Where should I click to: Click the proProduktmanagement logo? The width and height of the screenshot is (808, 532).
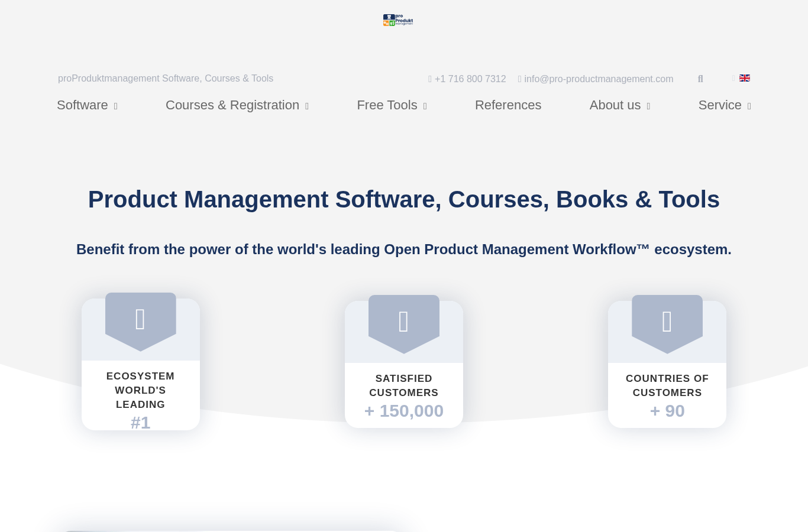[398, 20]
